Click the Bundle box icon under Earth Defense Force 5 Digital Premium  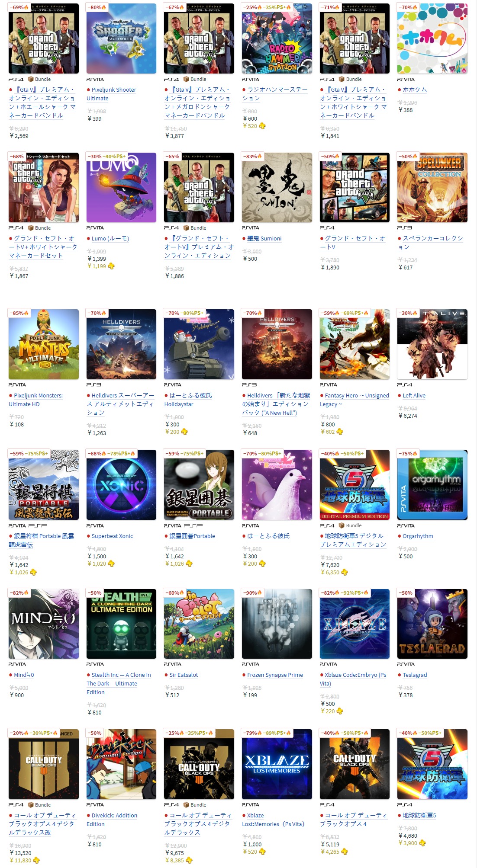point(342,525)
